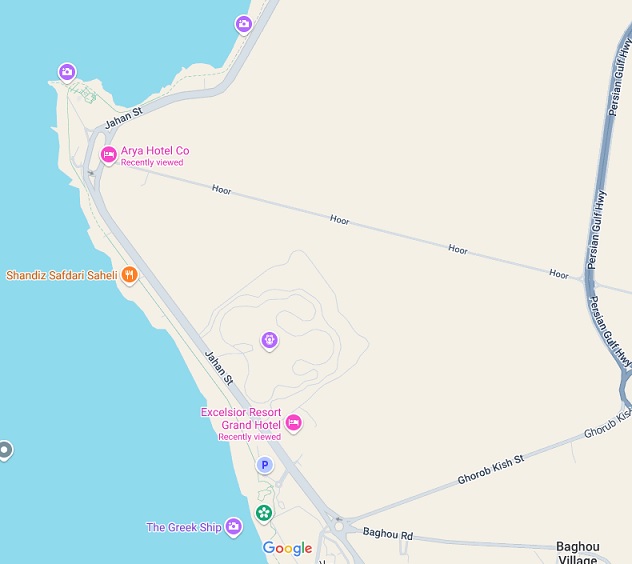Open the Arya Hotel Co text label

click(155, 151)
